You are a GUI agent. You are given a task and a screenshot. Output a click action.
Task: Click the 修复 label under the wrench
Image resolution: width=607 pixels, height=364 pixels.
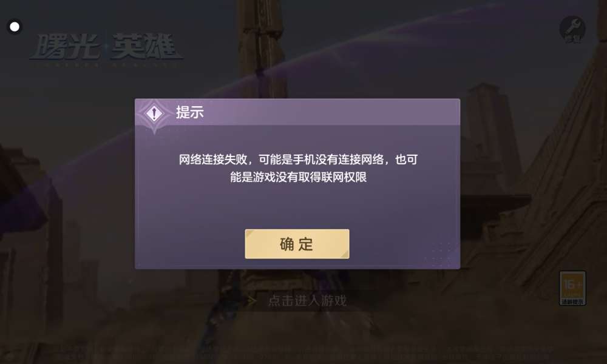[572, 39]
